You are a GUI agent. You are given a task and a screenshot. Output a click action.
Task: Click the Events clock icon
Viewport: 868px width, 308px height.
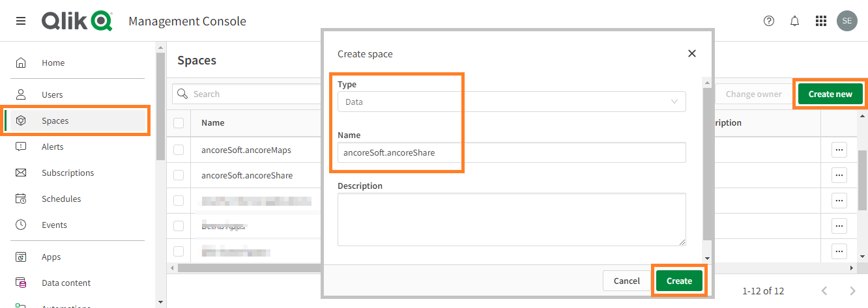(21, 225)
